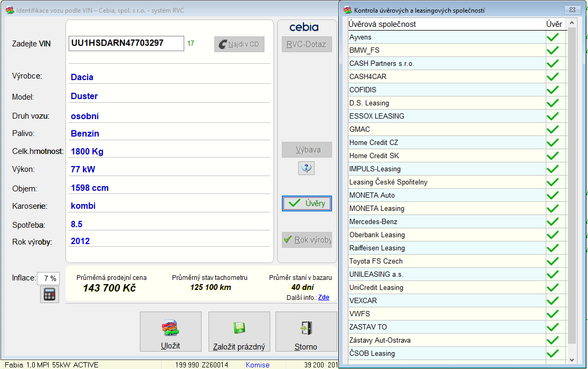Screen dimensions: 588x369
Task: Click the Cebia app icon in VIN window title
Action: click(x=10, y=10)
